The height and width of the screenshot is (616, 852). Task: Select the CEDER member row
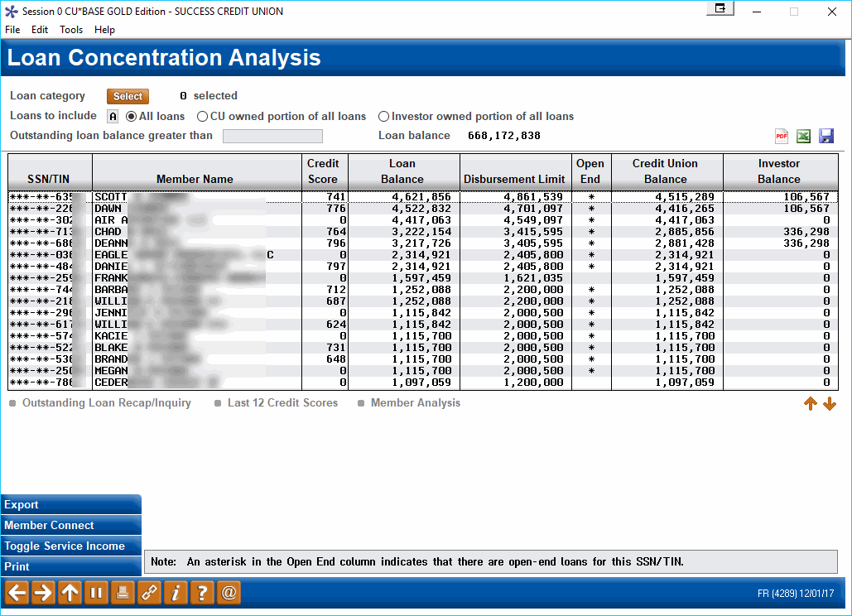[x=423, y=383]
